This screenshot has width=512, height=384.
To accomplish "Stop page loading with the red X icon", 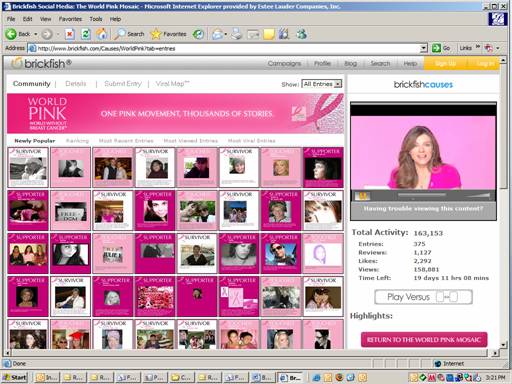I will (69, 34).
